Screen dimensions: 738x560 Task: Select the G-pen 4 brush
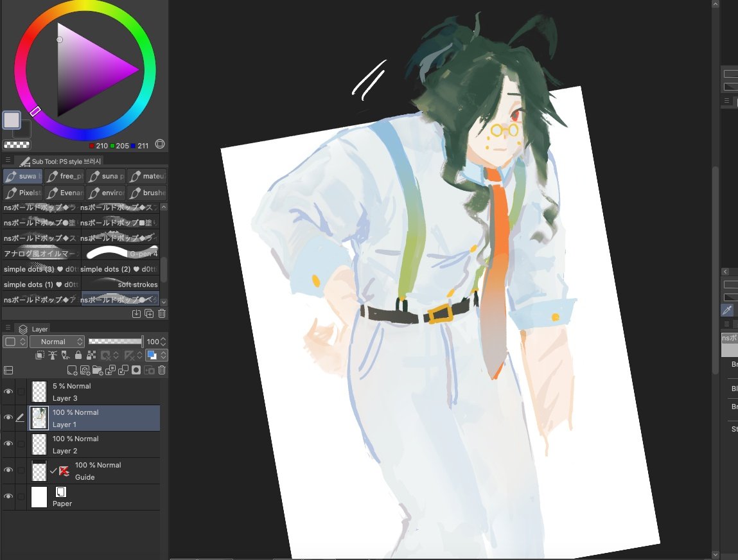(120, 253)
